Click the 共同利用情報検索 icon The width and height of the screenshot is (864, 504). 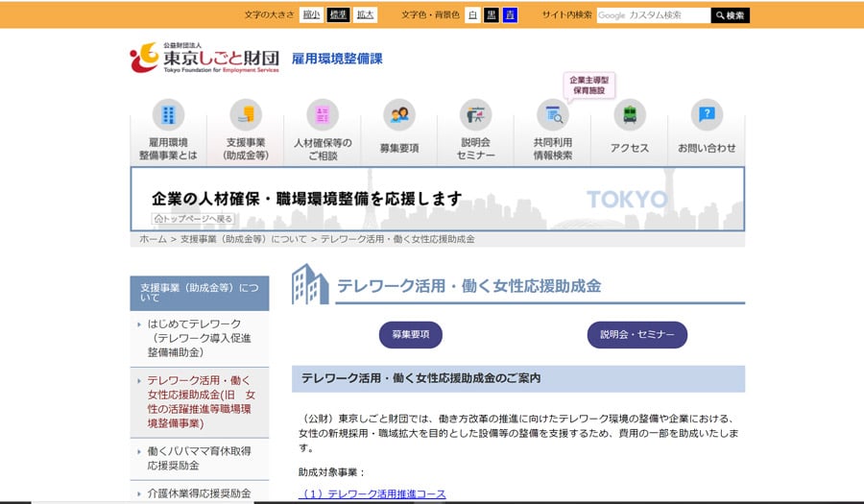[x=553, y=115]
